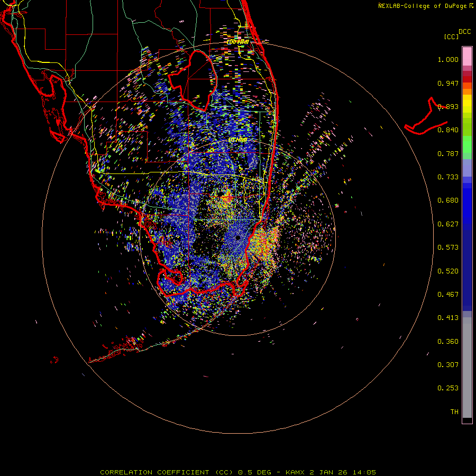Click the 0.307 scale value
The image size is (476, 476).
(x=448, y=365)
